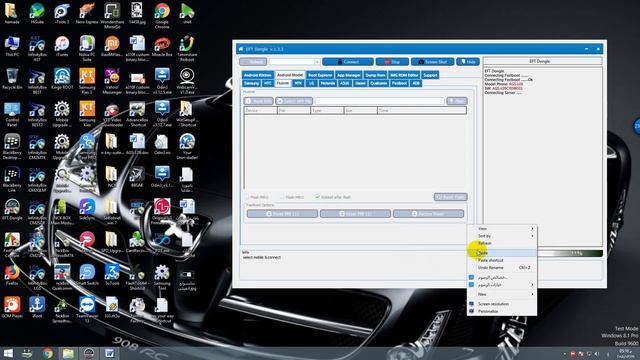Click in the firmware file path field
640x360 pixels.
point(380,101)
